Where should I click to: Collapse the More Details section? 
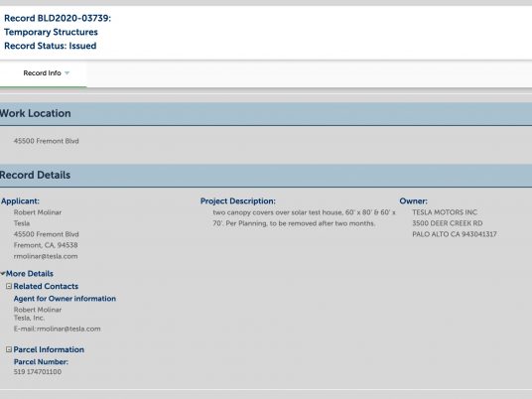[3, 274]
